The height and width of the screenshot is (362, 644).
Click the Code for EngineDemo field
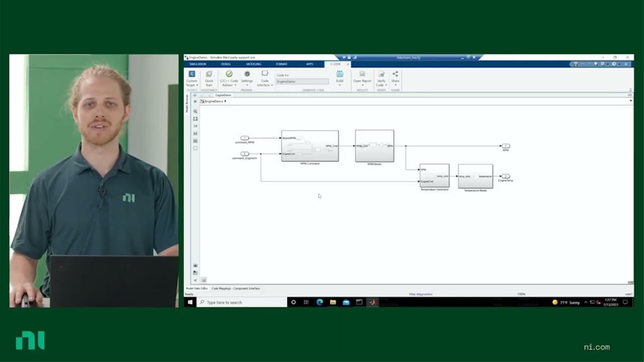tap(302, 81)
